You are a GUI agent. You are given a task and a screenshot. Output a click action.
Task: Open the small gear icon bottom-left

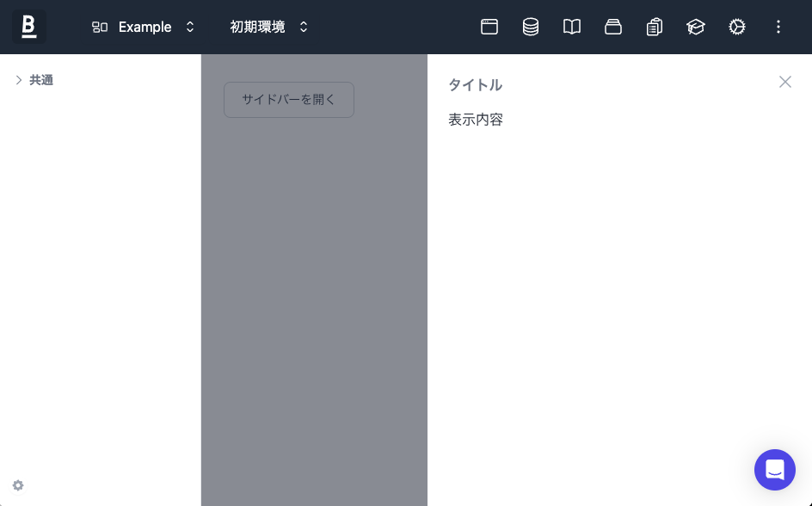[x=18, y=485]
